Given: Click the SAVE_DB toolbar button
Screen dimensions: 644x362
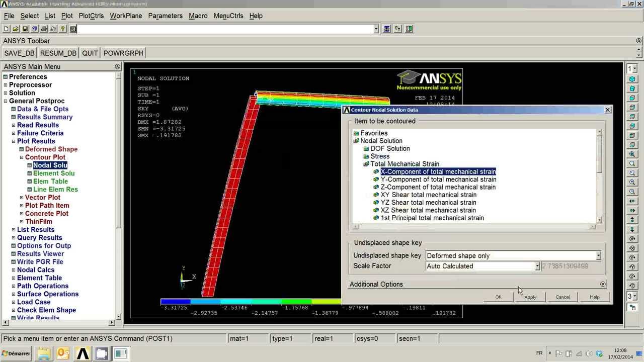Looking at the screenshot, I should pos(19,53).
